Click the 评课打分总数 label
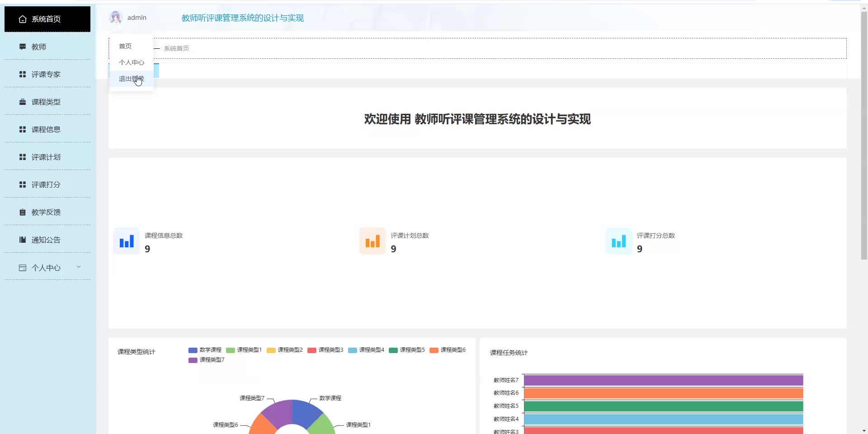Viewport: 868px width, 434px height. tap(656, 236)
